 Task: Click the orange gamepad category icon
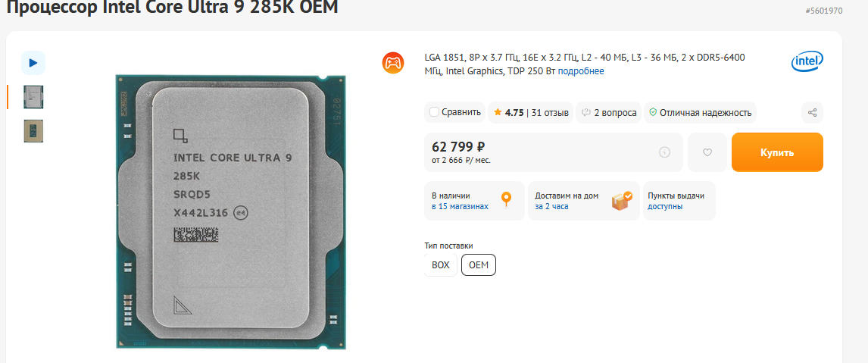click(x=393, y=62)
